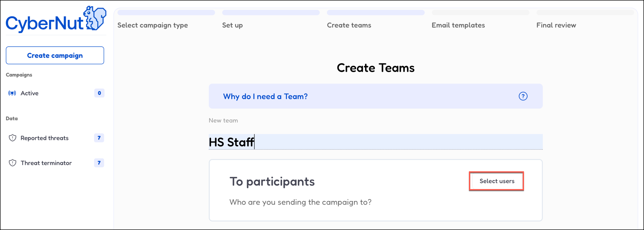
Task: Jump to the Email templates step
Action: pos(458,25)
